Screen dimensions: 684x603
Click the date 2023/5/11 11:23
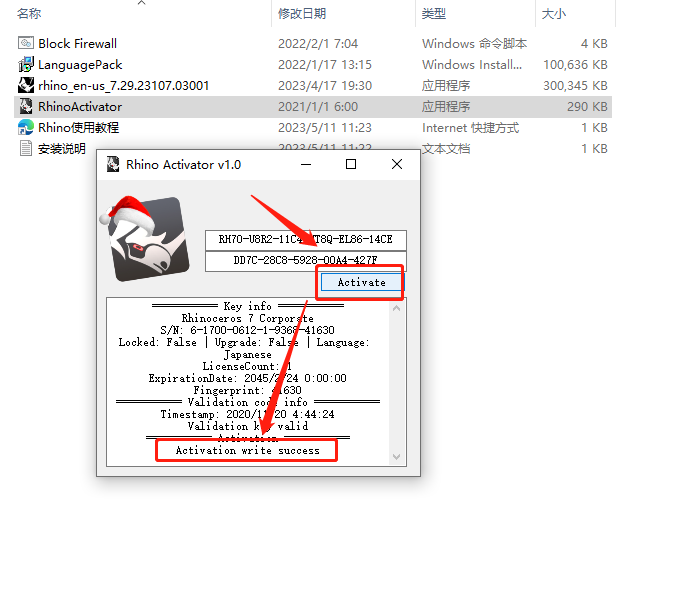[x=325, y=127]
